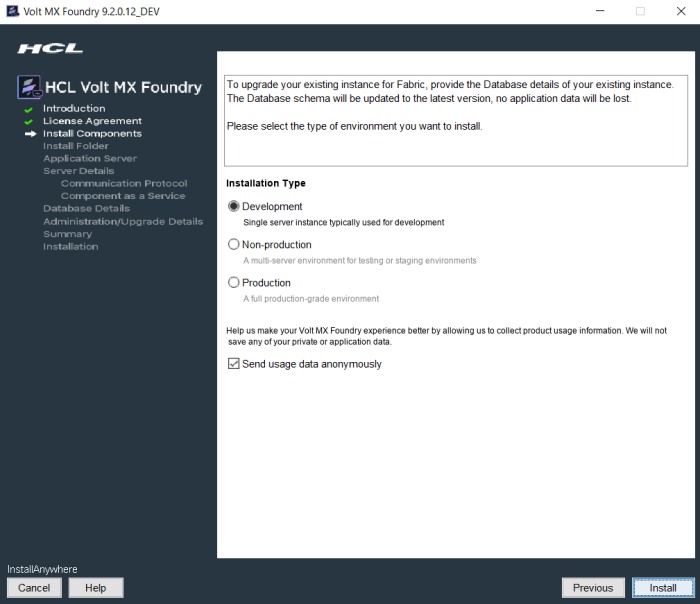
Task: Open installer Help
Action: click(x=96, y=588)
